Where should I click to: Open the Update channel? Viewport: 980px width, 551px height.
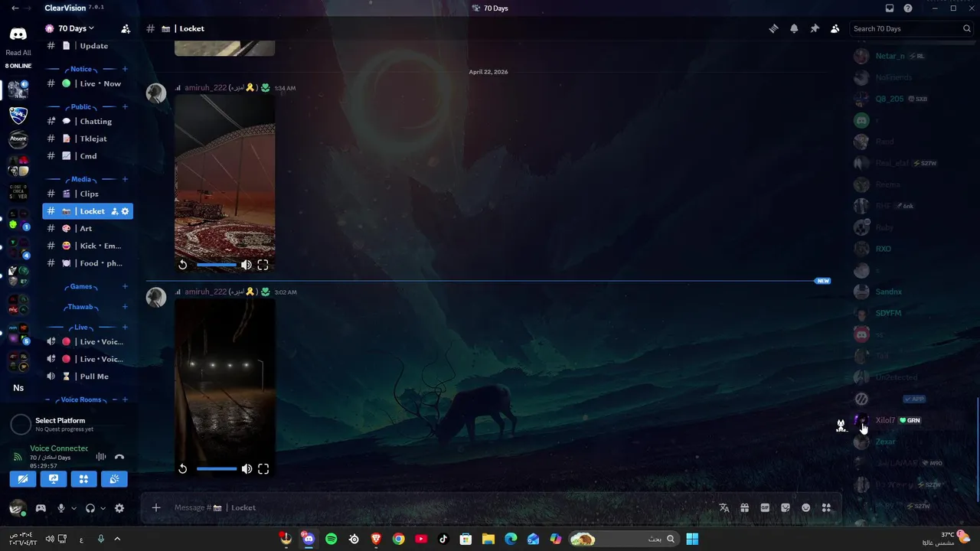88,46
